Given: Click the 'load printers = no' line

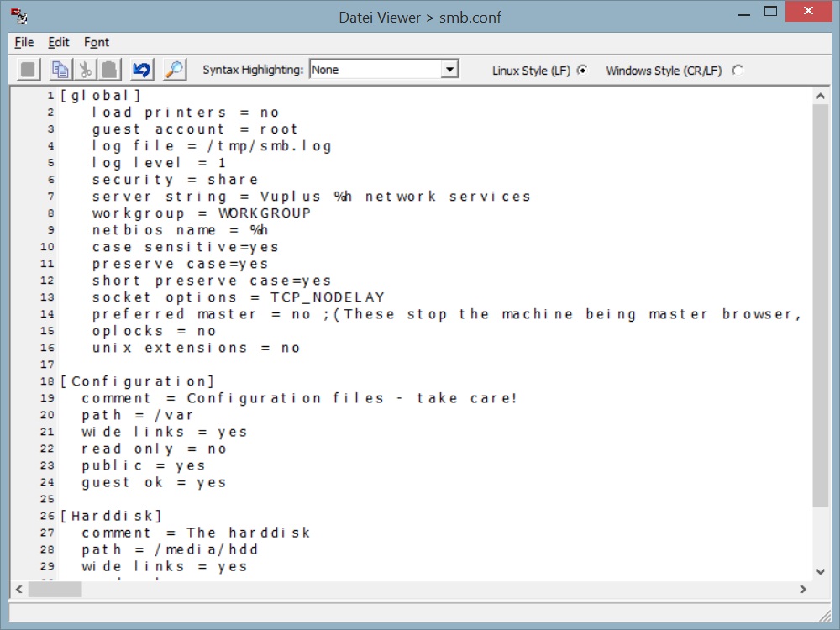Looking at the screenshot, I should 186,113.
